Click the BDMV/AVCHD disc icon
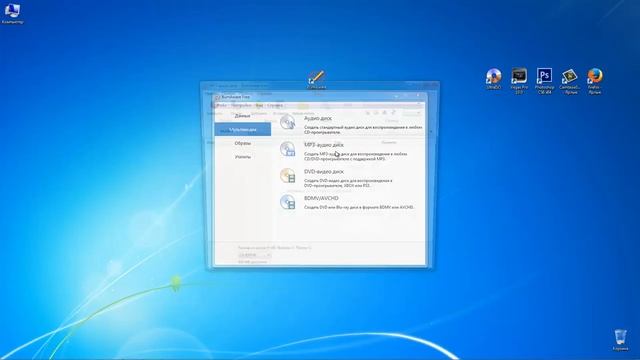Viewport: 640px width, 360px height. [x=288, y=202]
